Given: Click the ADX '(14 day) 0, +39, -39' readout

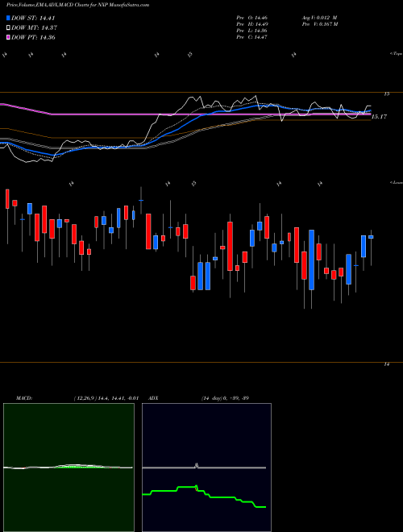Looking at the screenshot, I should click(x=225, y=398).
